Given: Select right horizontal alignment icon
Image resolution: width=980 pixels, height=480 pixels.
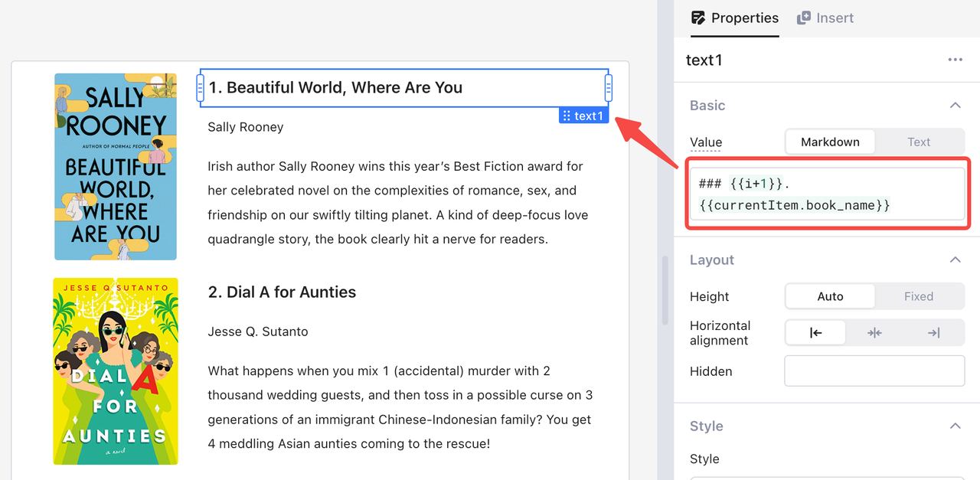Looking at the screenshot, I should 933,333.
